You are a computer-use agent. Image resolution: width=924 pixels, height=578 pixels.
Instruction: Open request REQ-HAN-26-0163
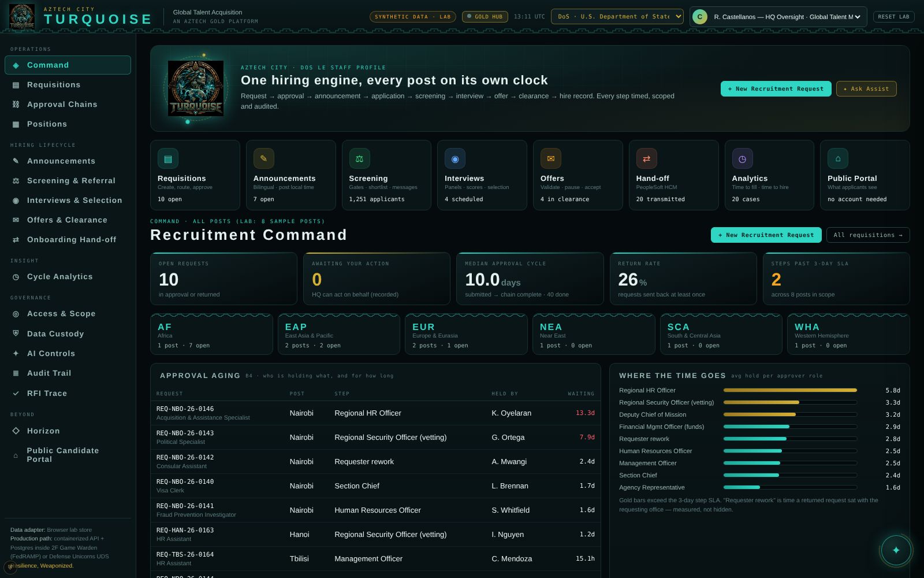coord(375,535)
